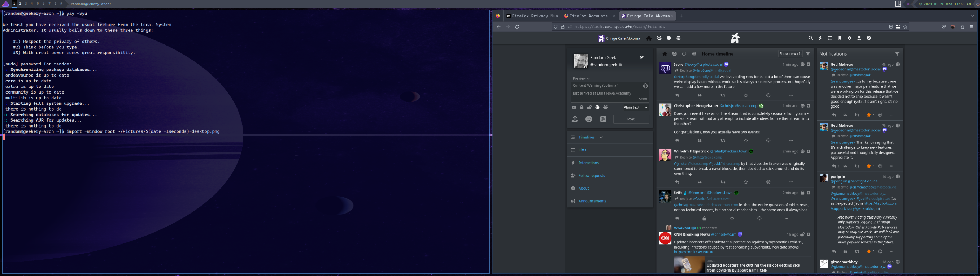Expand the Timelines chevron in sidebar
The width and height of the screenshot is (980, 276).
(601, 137)
